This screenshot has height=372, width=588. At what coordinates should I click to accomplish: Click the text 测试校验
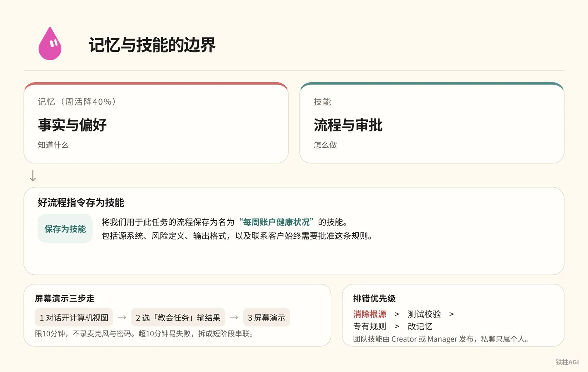(x=424, y=314)
